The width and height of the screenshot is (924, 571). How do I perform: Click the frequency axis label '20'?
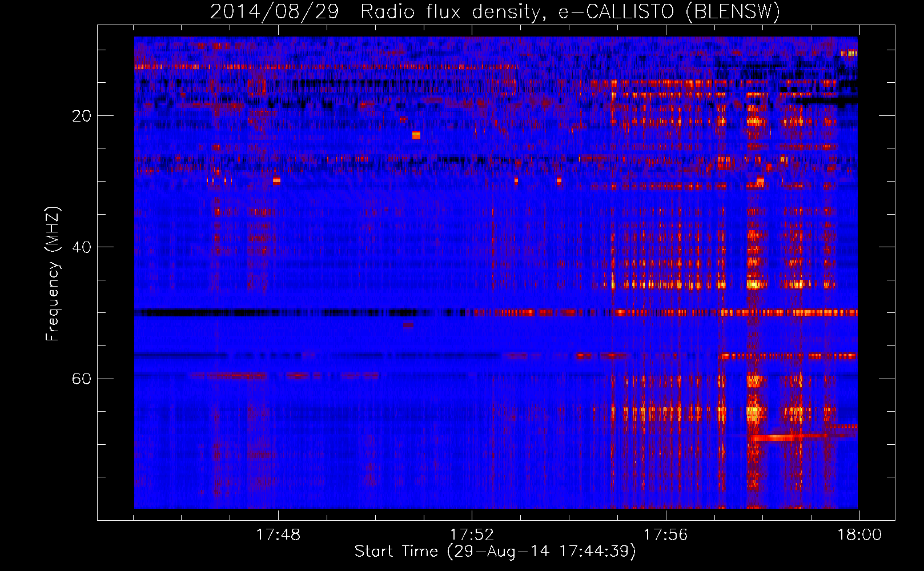82,116
